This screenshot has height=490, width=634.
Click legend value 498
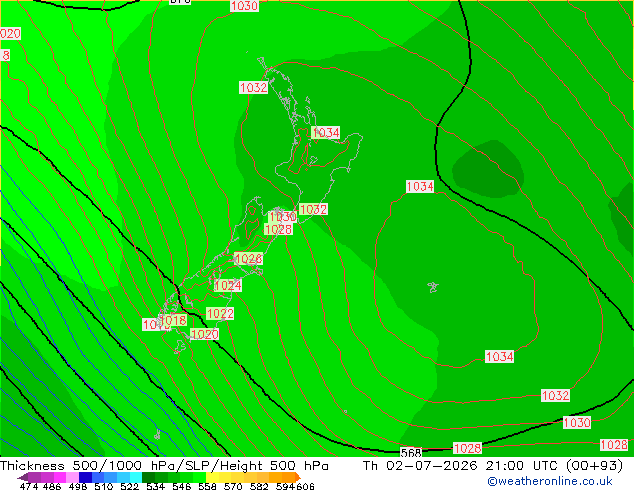pos(78,486)
